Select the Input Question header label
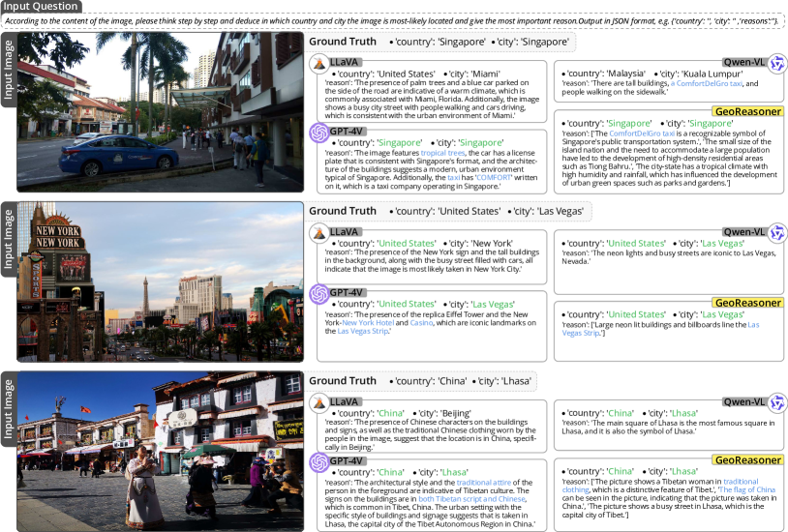The width and height of the screenshot is (788, 532). 41,7
